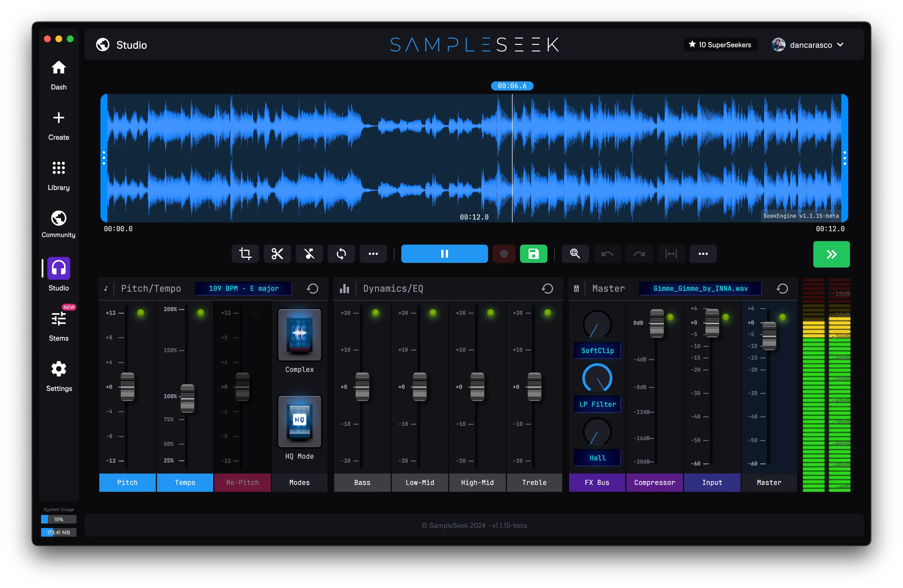Select the Re-Pitch channel tab
Screen dimensions: 903x588
tap(242, 483)
